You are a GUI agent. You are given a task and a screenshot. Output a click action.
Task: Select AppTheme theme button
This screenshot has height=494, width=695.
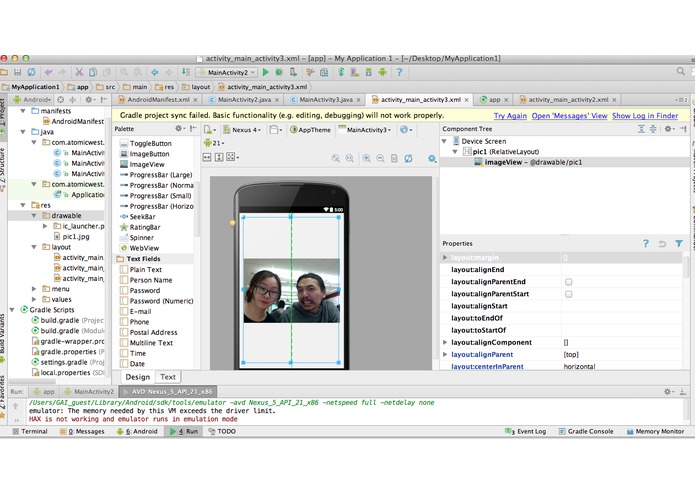[x=310, y=130]
